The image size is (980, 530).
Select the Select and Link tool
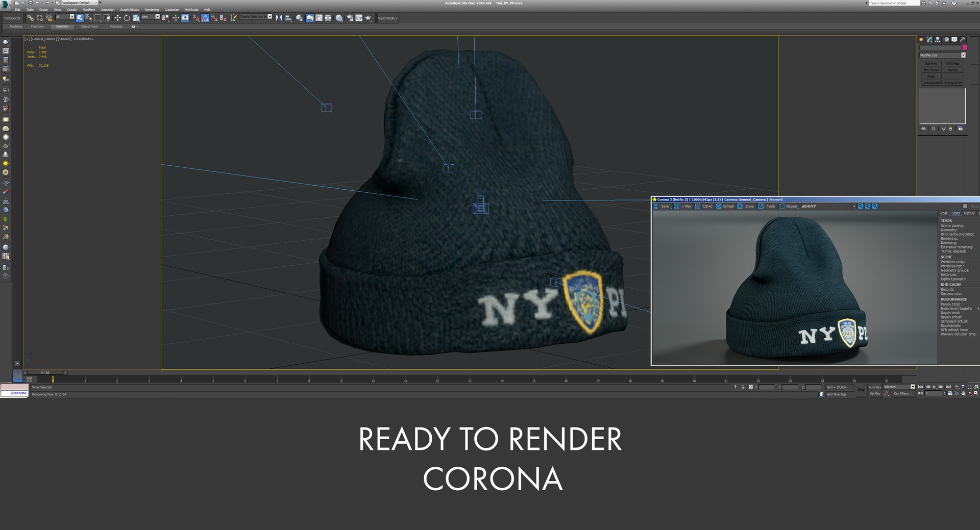pyautogui.click(x=31, y=18)
